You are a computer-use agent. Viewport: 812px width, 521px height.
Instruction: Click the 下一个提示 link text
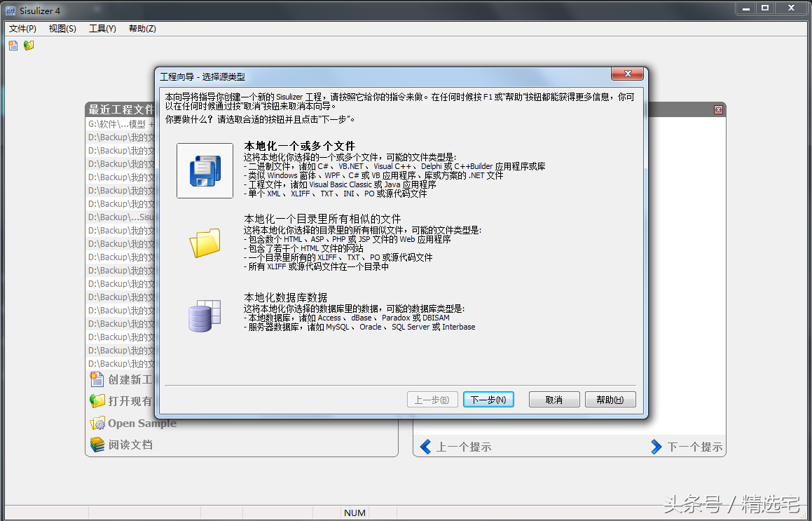point(694,447)
